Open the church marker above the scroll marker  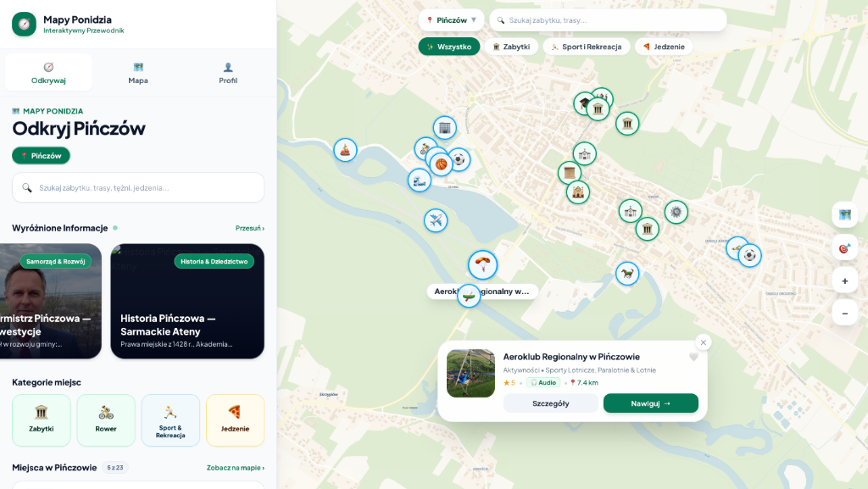585,153
